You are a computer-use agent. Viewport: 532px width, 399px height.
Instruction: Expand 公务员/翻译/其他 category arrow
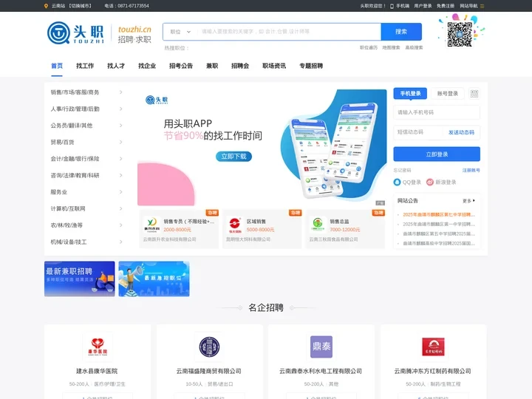point(120,126)
